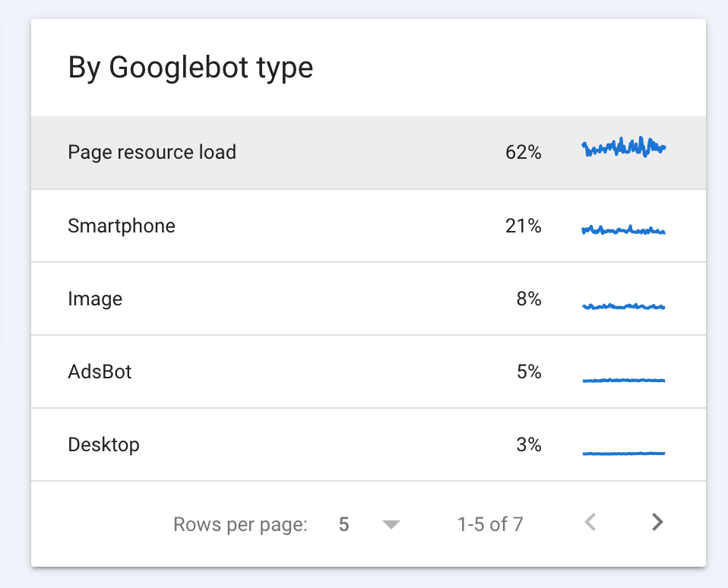Open the Page resource load row
Image resolution: width=728 pixels, height=588 pixels.
(x=152, y=152)
